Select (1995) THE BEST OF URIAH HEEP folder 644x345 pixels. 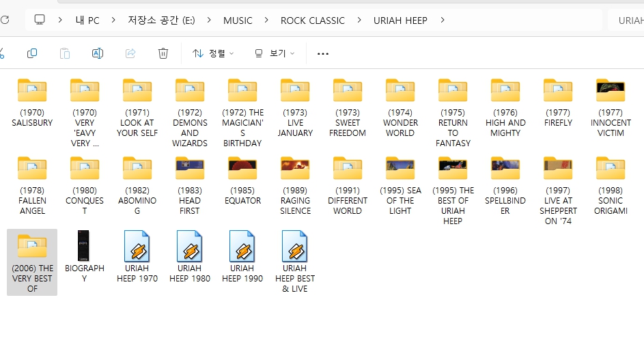click(453, 191)
